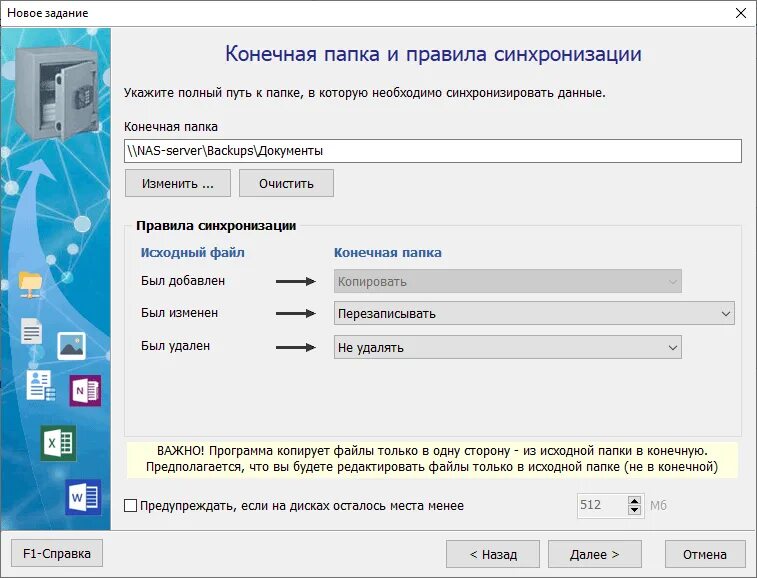Screen dimensions: 757x578
Task: Click the contact card document icon
Action: [x=41, y=385]
